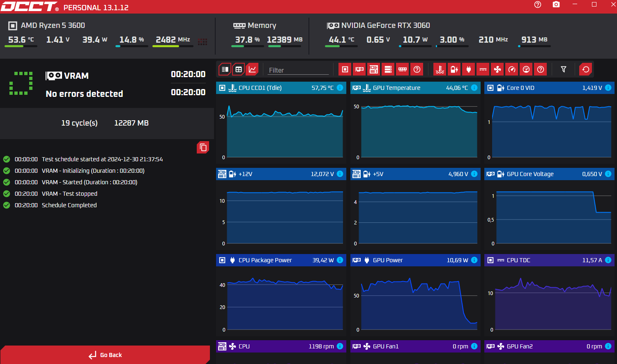Screen dimensions: 617x364
Task: Open the funnel filter options
Action: [x=564, y=69]
